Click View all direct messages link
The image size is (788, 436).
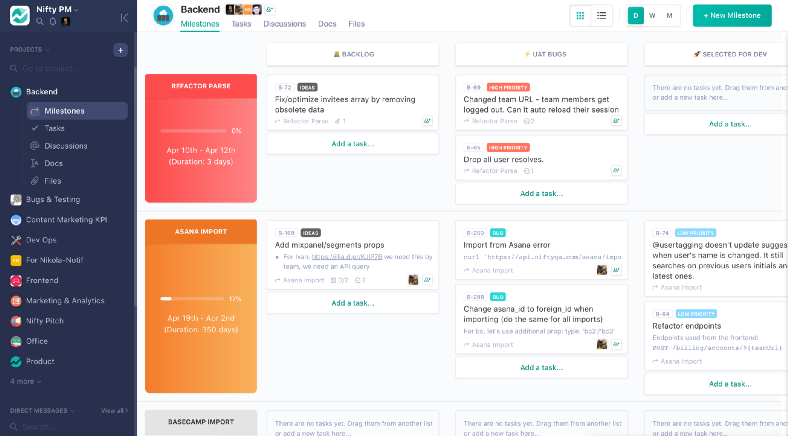click(114, 410)
